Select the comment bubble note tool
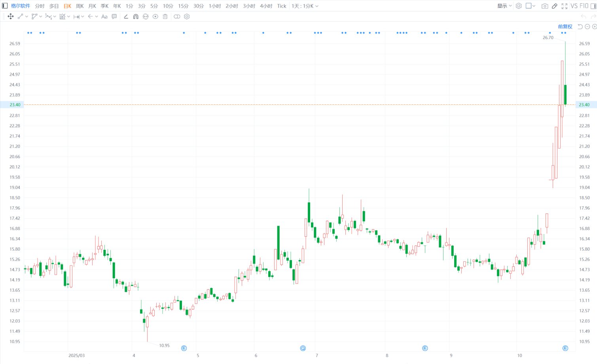The height and width of the screenshot is (364, 597). click(114, 17)
